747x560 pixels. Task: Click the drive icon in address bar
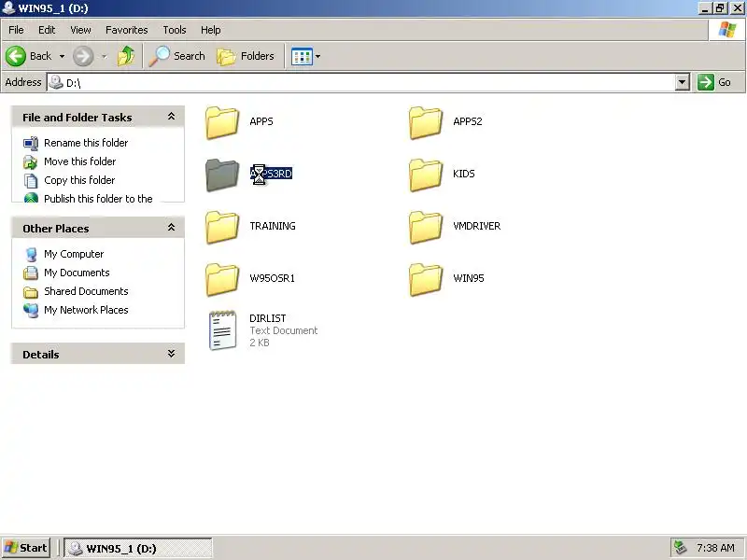click(x=56, y=82)
